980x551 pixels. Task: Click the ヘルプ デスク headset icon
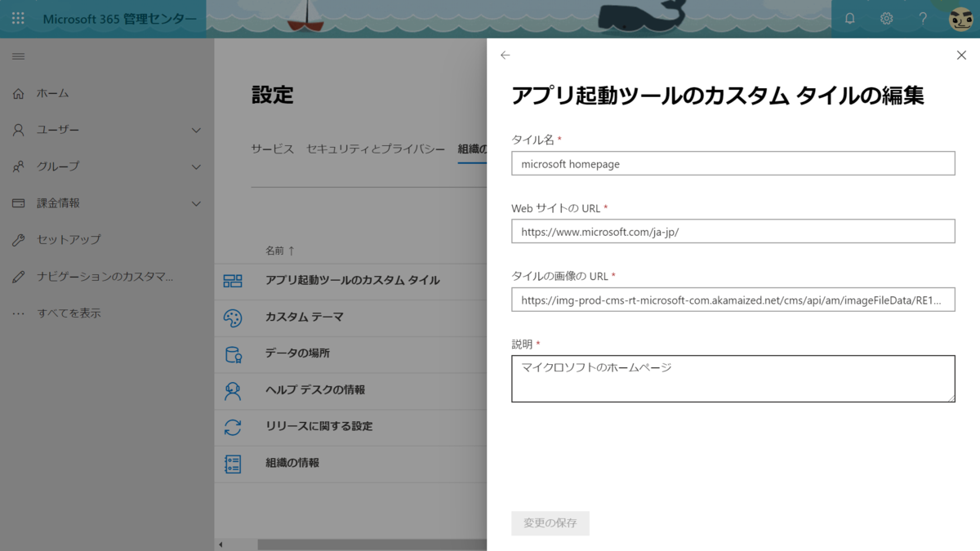pos(233,391)
